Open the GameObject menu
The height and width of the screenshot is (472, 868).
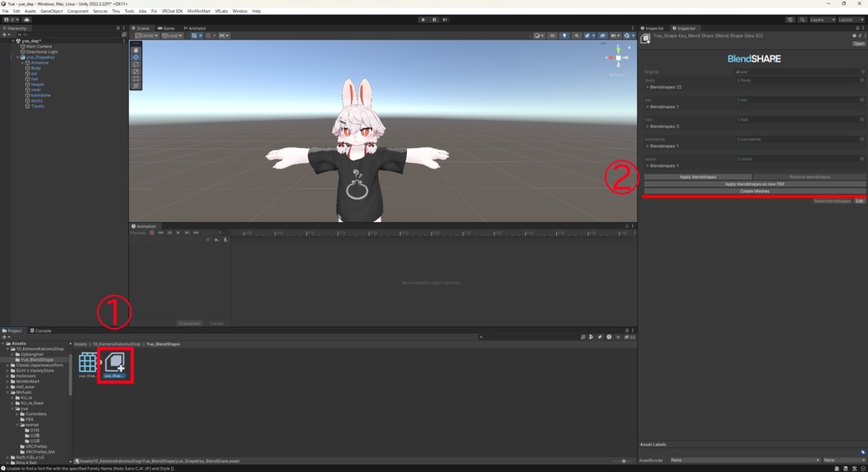[x=52, y=11]
